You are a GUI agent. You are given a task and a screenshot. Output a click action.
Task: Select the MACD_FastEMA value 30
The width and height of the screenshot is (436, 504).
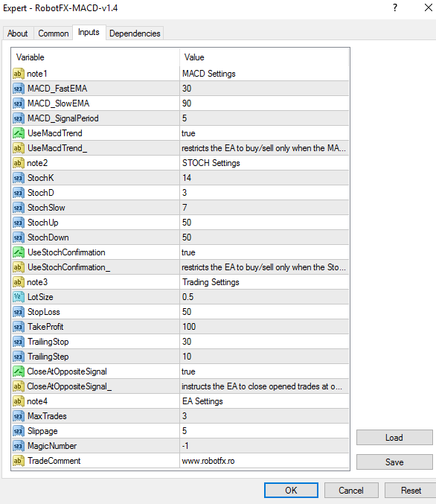click(x=264, y=89)
